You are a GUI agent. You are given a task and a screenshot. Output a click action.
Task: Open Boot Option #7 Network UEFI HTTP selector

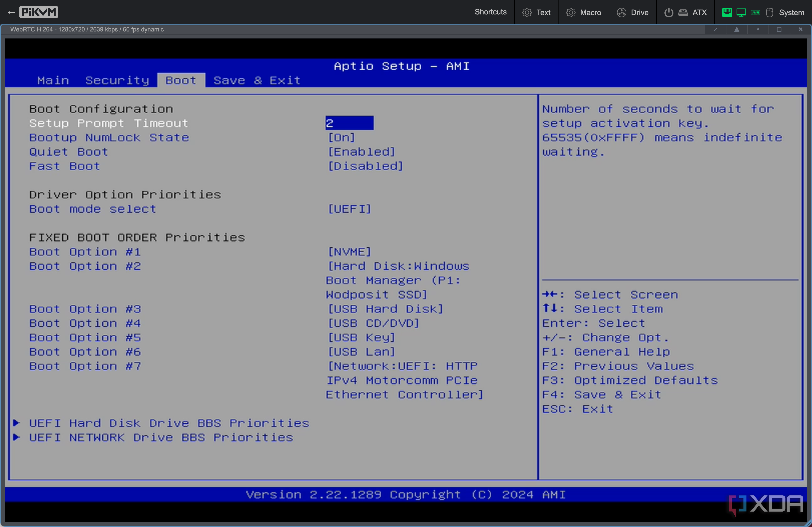(x=405, y=380)
